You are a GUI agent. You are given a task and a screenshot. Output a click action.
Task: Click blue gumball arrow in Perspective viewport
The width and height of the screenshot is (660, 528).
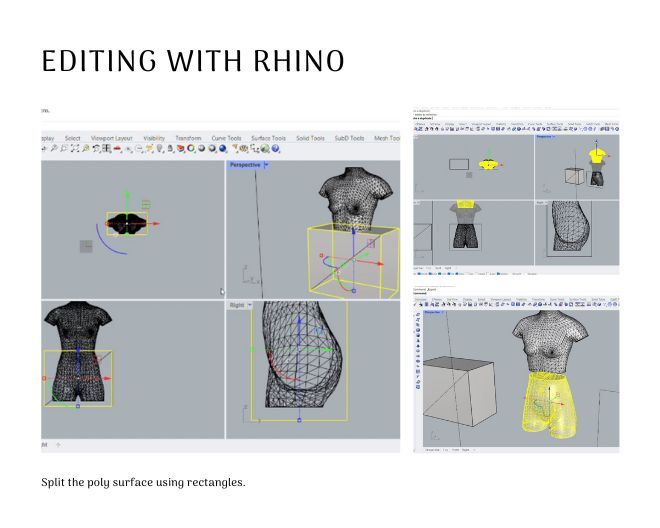pos(354,230)
